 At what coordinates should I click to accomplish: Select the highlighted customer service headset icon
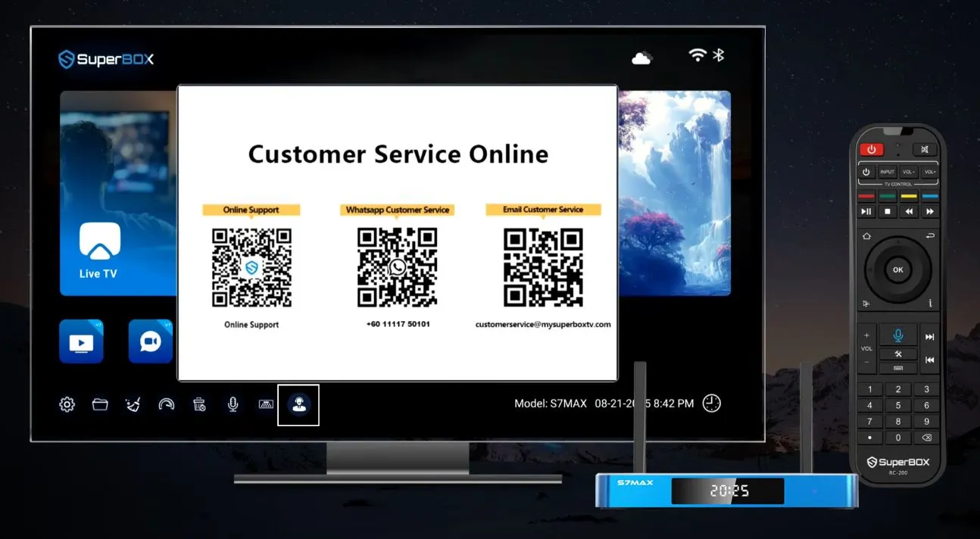(298, 405)
